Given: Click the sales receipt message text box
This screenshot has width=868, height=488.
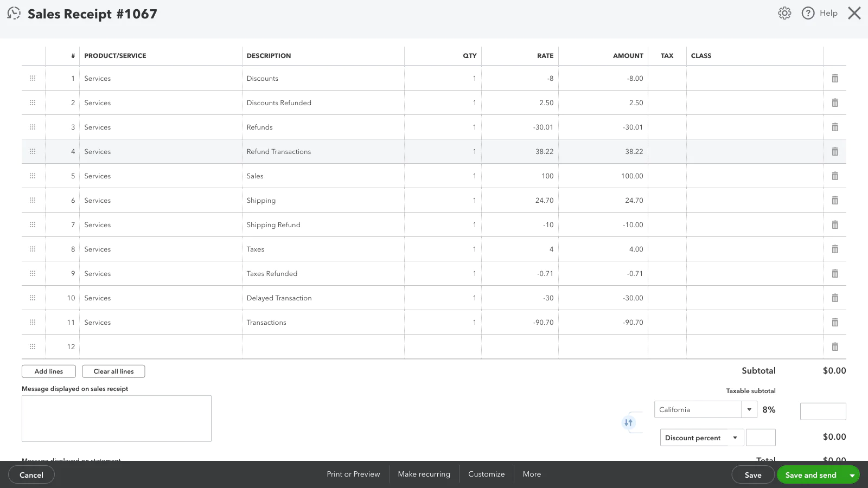Looking at the screenshot, I should pyautogui.click(x=117, y=419).
